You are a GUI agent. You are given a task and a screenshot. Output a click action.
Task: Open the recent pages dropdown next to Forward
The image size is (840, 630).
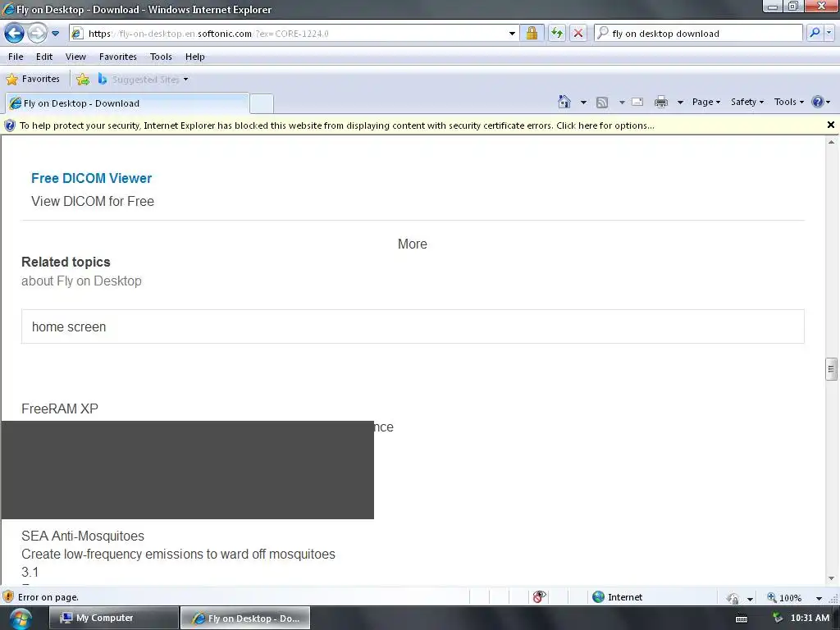[55, 33]
